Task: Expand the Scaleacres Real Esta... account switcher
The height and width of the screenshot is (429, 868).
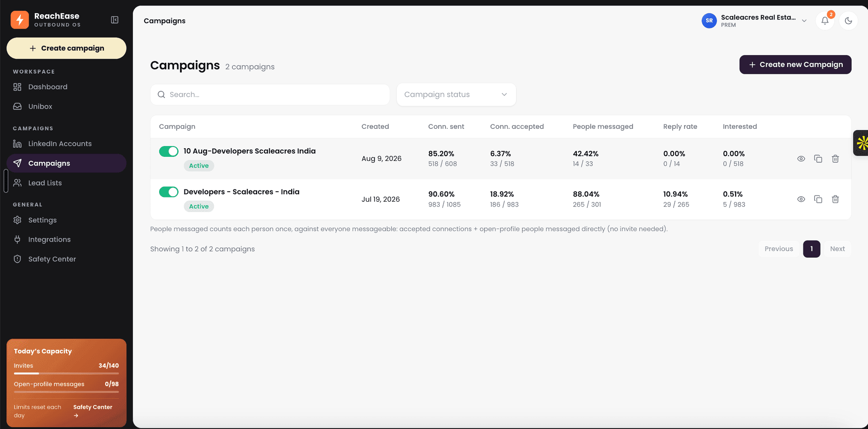Action: pos(755,20)
